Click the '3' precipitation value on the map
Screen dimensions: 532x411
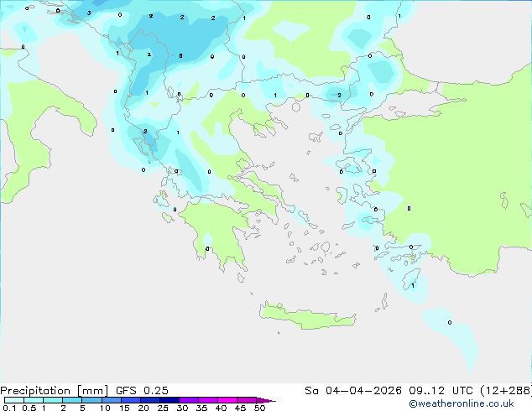(x=89, y=13)
